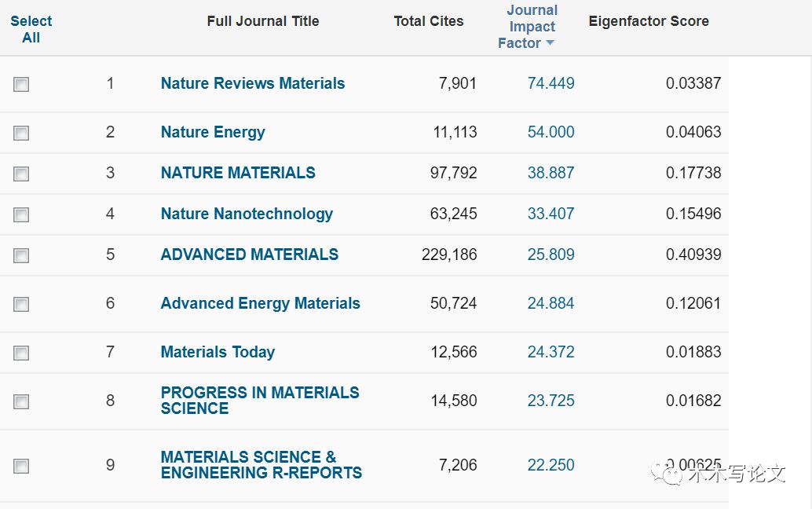The width and height of the screenshot is (812, 509).
Task: Enable checkbox for Advanced Energy Materials
Action: 21,304
